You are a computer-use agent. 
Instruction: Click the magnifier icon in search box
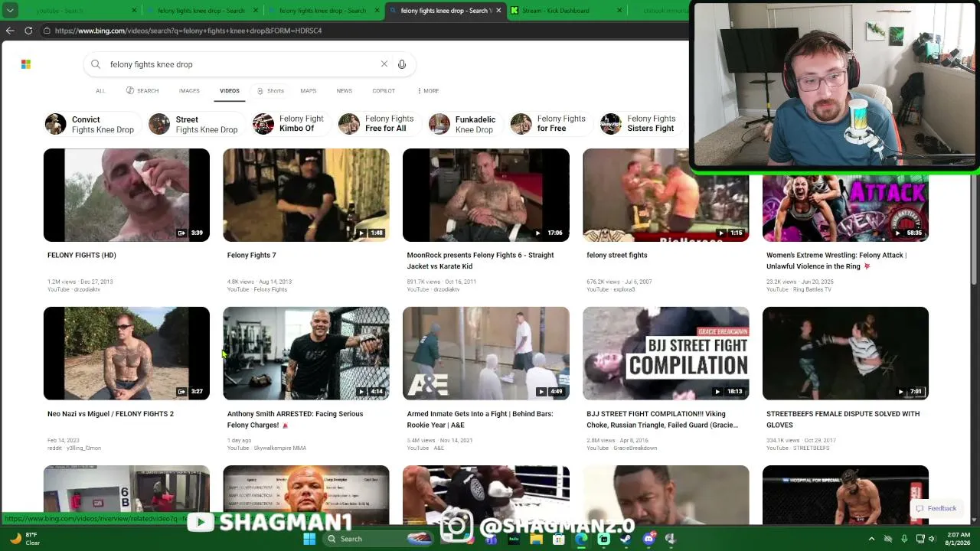pyautogui.click(x=96, y=64)
